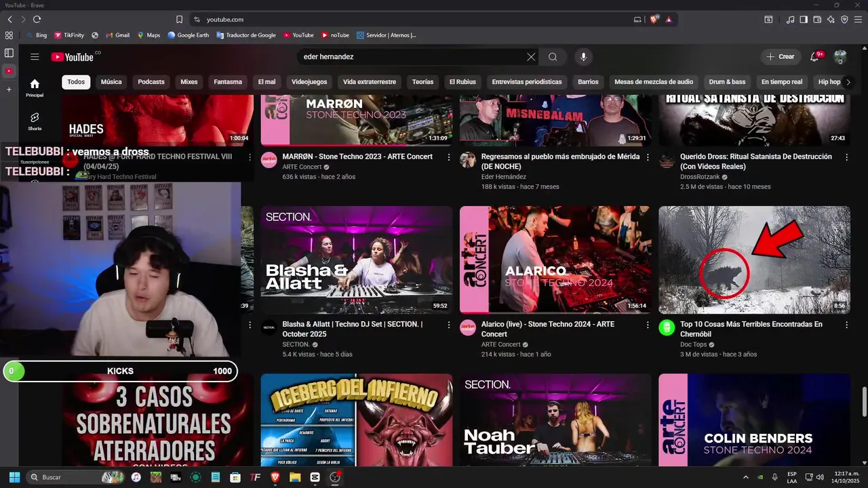Focus the Windows taskbar Buscar box
868x488 pixels.
(76, 477)
